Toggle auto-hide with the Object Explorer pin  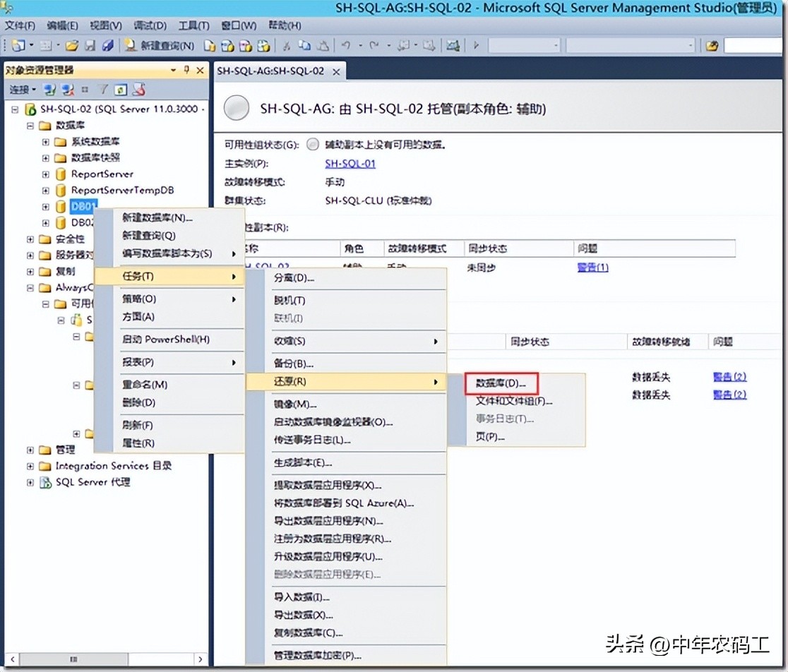(x=186, y=70)
